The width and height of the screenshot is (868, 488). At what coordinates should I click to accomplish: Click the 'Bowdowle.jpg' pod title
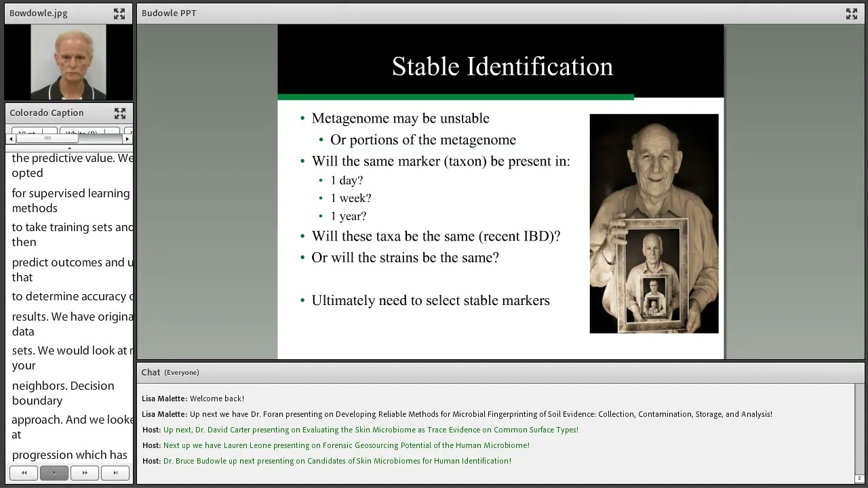click(x=39, y=14)
